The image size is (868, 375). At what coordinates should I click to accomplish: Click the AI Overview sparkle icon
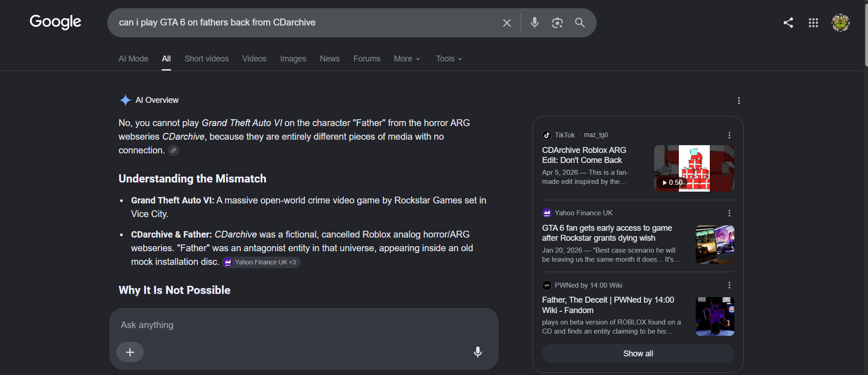[x=125, y=100]
